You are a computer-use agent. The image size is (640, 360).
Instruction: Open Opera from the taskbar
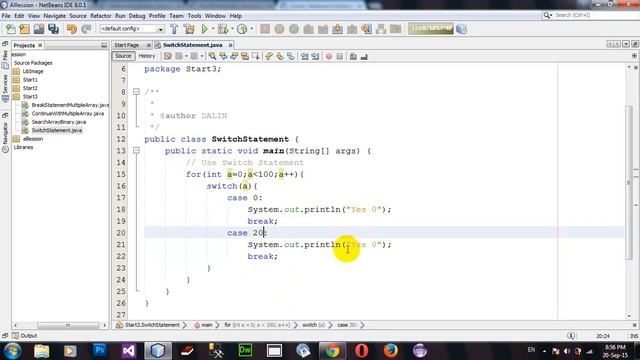click(x=362, y=350)
